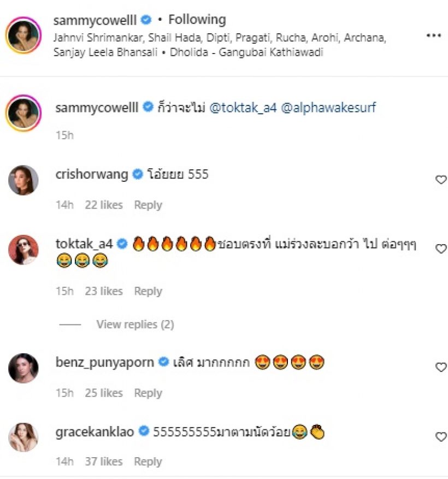Open sammycowelll's avatar beside the caption
This screenshot has width=448, height=479.
tap(23, 114)
